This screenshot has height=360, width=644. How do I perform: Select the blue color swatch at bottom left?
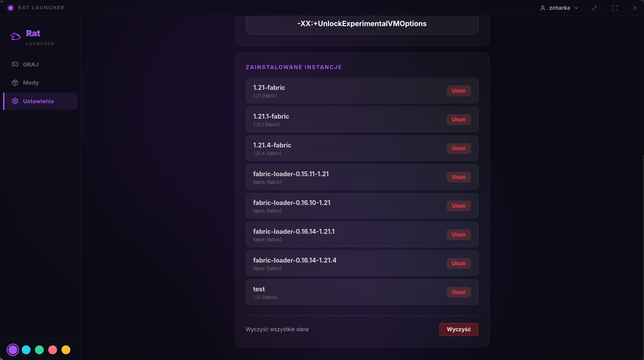26,349
